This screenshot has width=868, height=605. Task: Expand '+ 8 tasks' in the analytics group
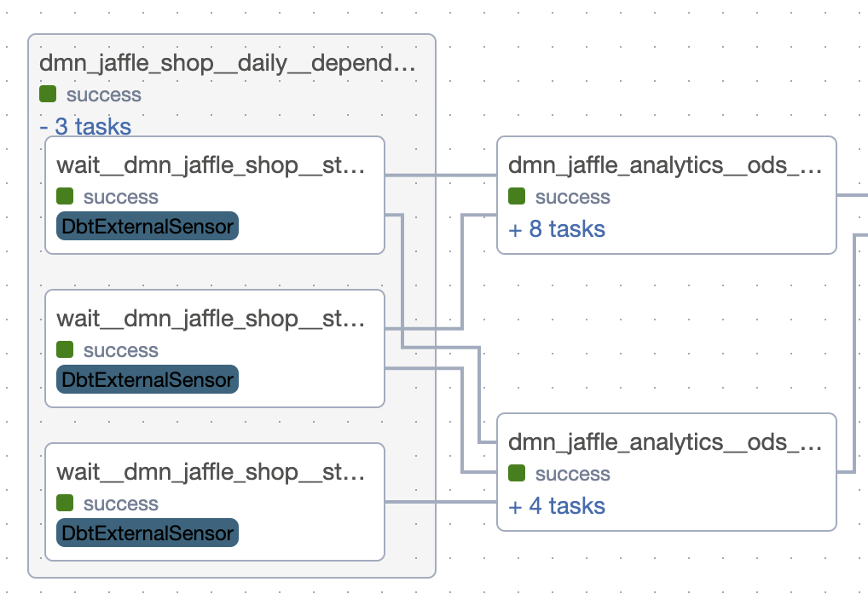click(x=557, y=229)
